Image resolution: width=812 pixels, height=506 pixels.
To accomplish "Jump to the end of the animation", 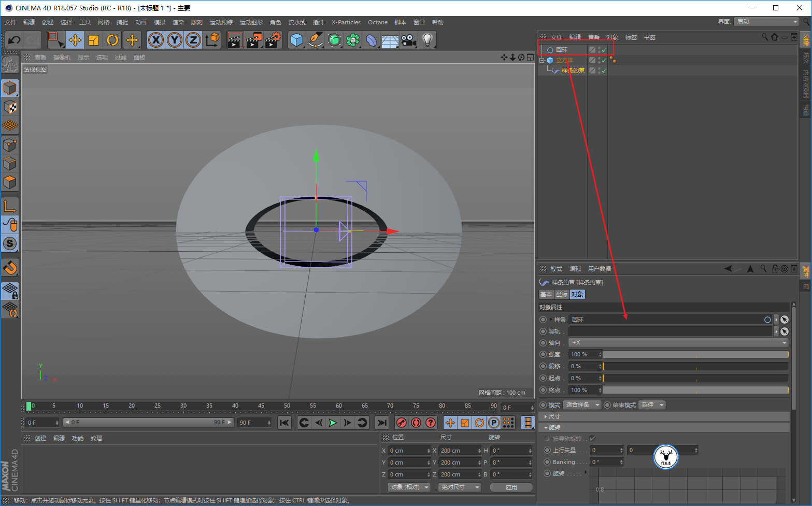I will (x=382, y=423).
